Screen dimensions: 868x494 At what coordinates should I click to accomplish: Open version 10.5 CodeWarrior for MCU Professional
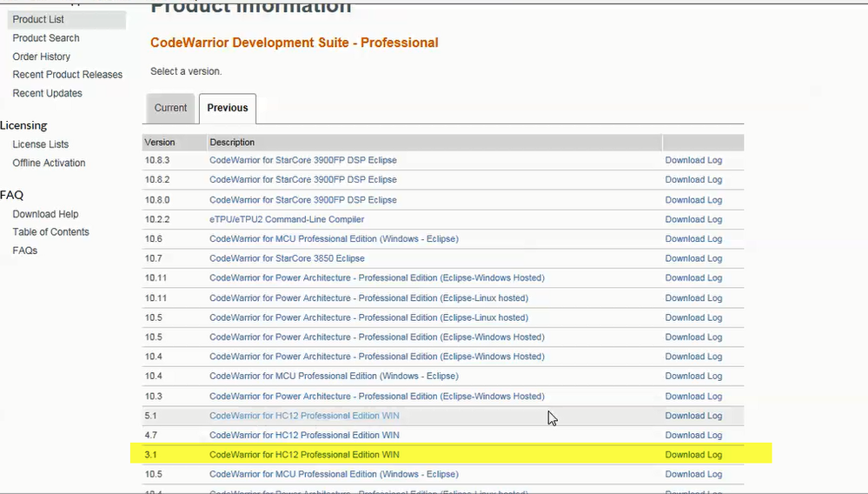(334, 474)
